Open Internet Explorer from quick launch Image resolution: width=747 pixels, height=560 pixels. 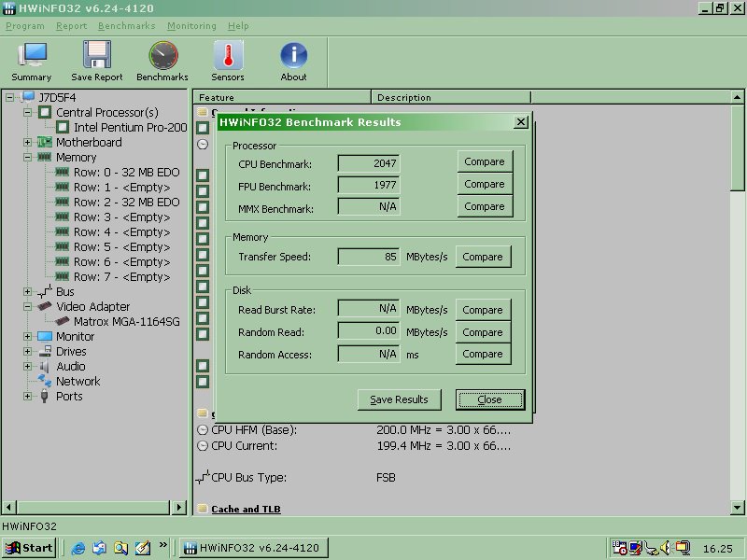tap(78, 548)
